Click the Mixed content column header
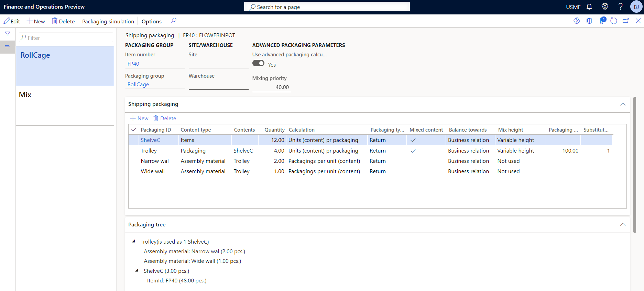 [426, 130]
